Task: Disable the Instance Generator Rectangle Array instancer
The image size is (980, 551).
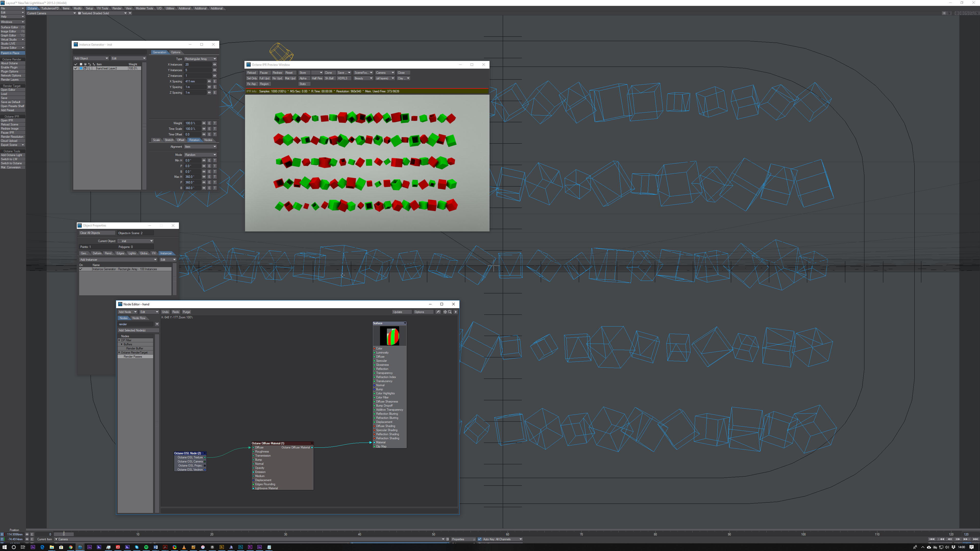Action: coord(81,269)
